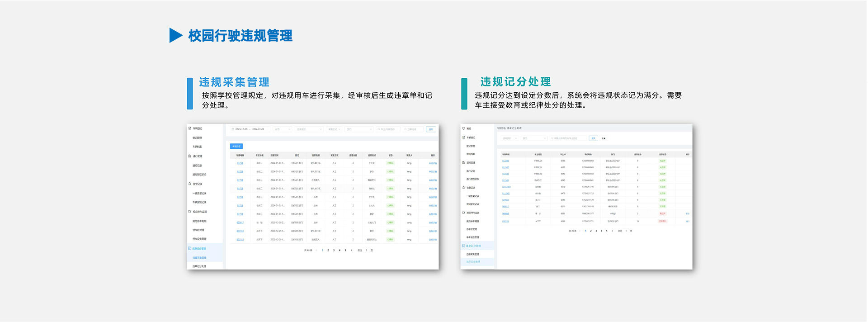Click the bell icon in right panel sidebar
The height and width of the screenshot is (322, 868).
463,188
